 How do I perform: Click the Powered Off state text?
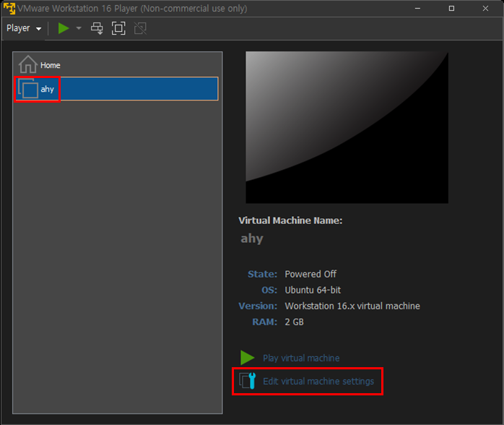(310, 274)
